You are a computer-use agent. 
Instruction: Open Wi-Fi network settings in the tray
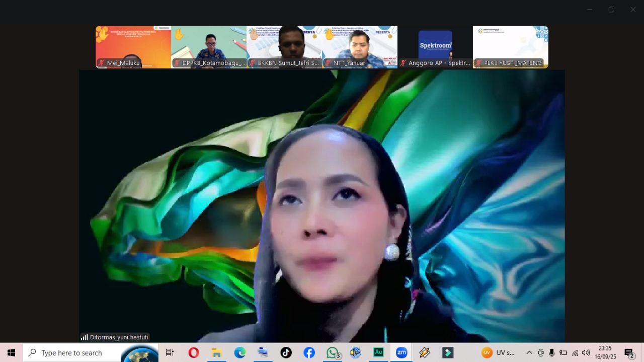click(x=575, y=353)
